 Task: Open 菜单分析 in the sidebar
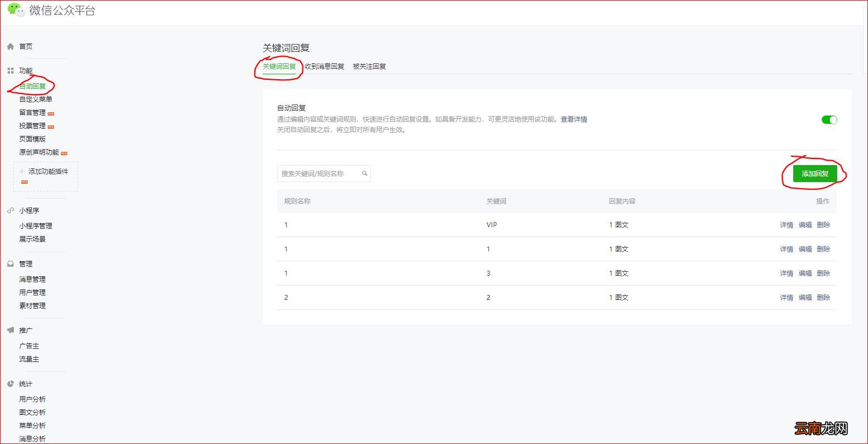point(32,426)
